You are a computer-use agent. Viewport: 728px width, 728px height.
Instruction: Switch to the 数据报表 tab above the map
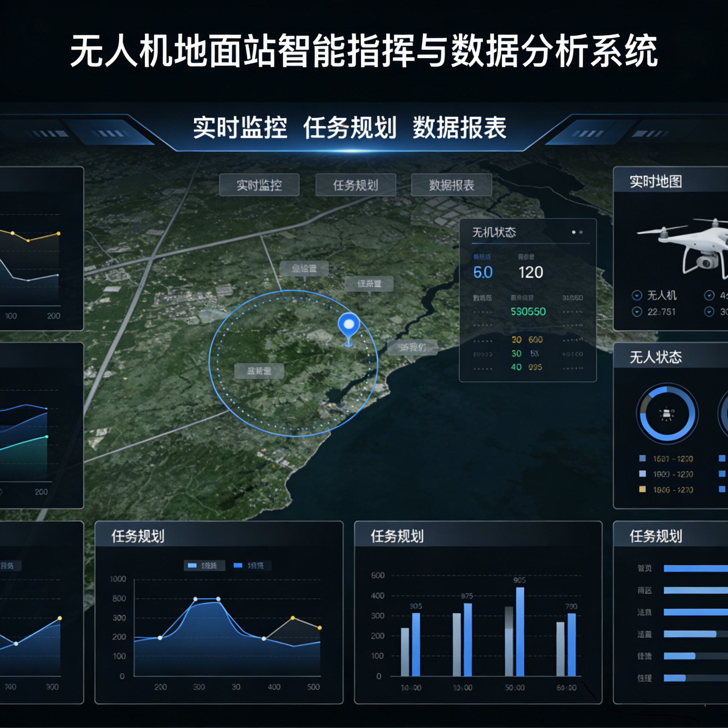coord(451,185)
